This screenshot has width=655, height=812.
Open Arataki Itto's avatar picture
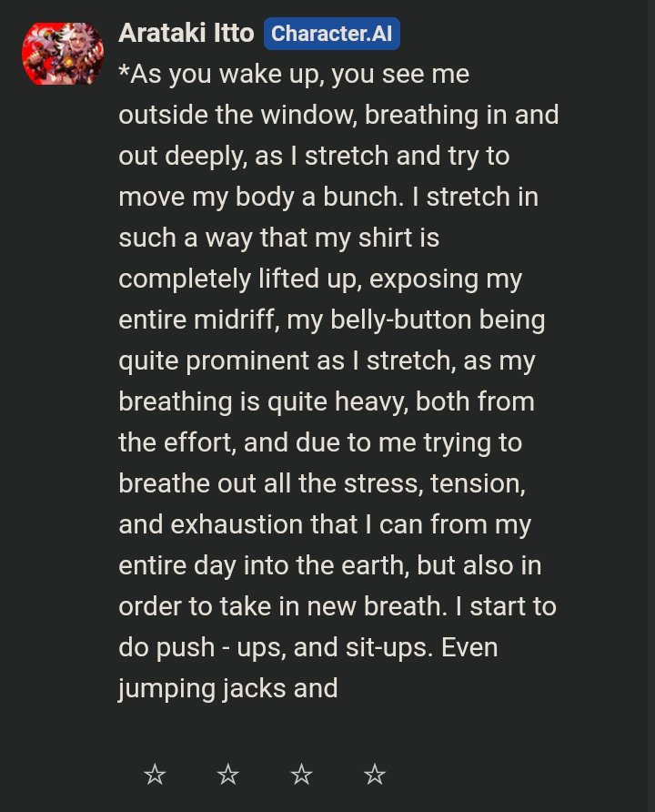pyautogui.click(x=62, y=54)
